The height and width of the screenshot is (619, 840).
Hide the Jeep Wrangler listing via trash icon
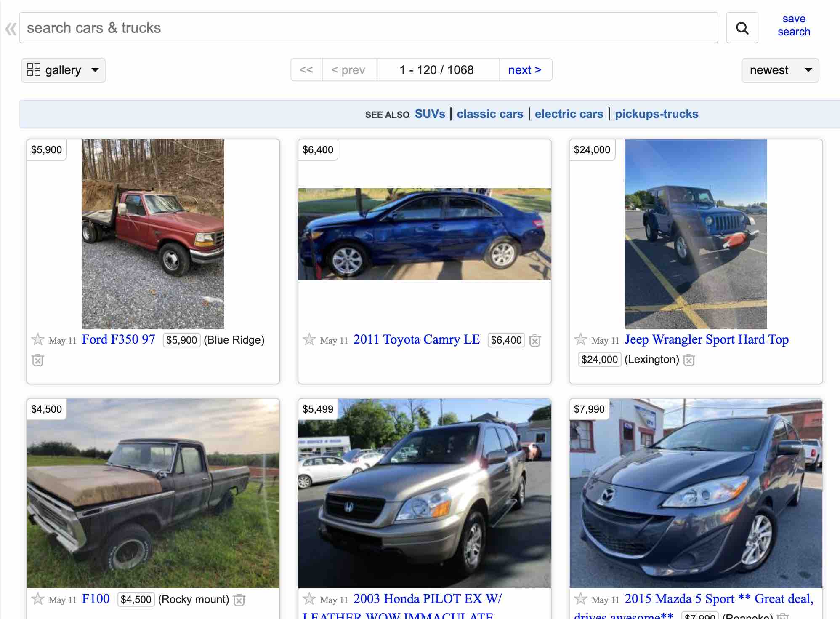tap(689, 360)
